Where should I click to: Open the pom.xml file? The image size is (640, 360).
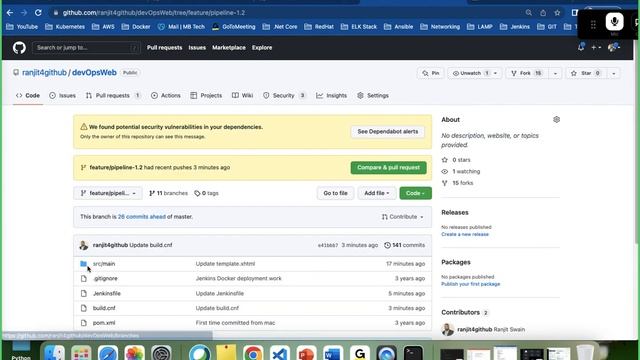coord(104,323)
